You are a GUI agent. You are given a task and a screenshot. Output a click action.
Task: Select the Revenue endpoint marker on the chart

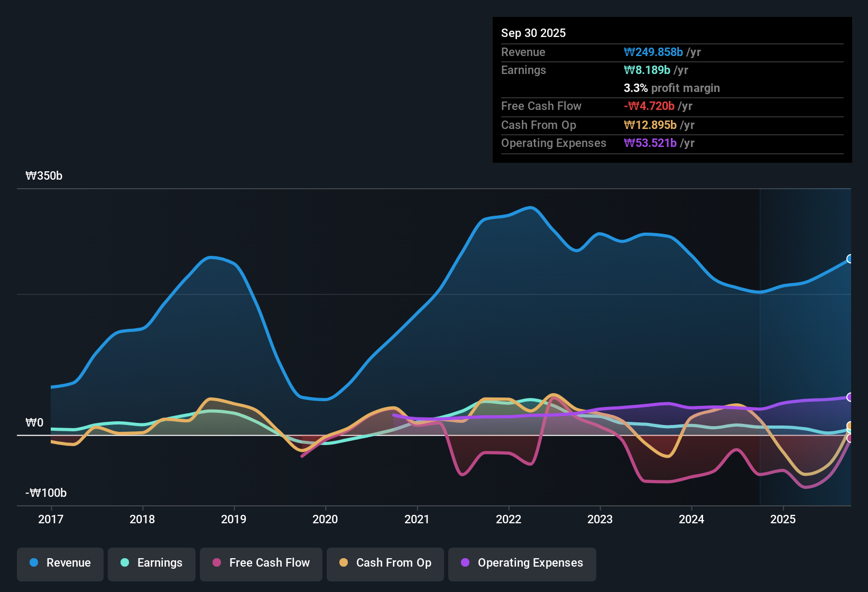coord(849,259)
